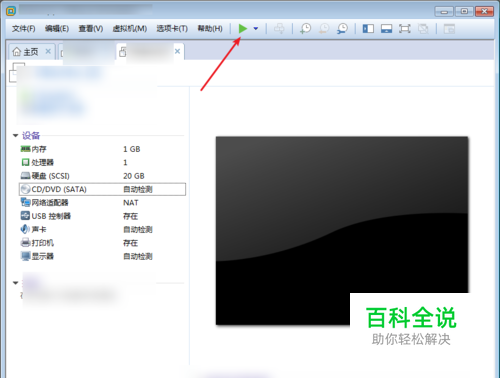Open the 选项卡(T) menu
Viewport: 500px width, 378px height.
(x=172, y=29)
